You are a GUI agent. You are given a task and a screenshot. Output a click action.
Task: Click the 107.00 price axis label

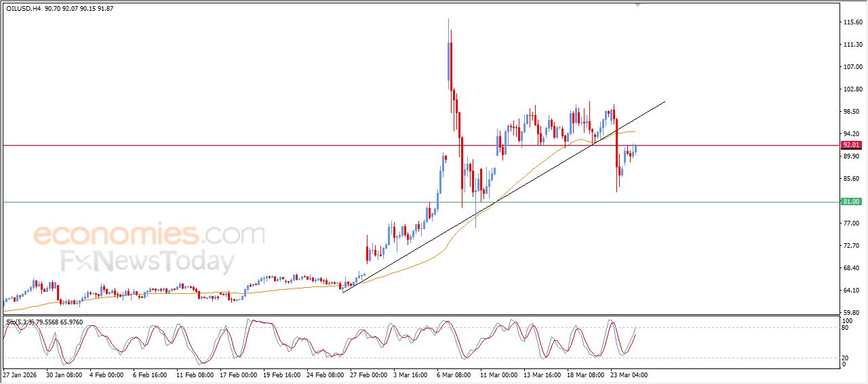point(852,67)
